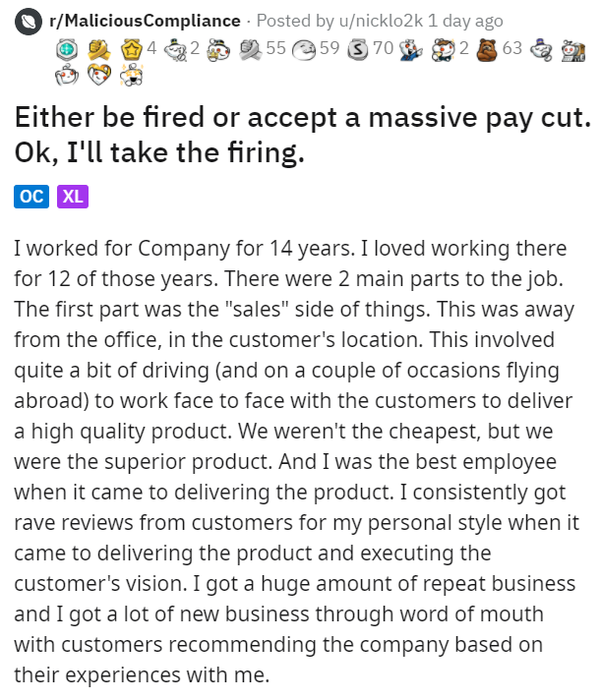Click the sparkling Snoo award in second row

[x=130, y=75]
